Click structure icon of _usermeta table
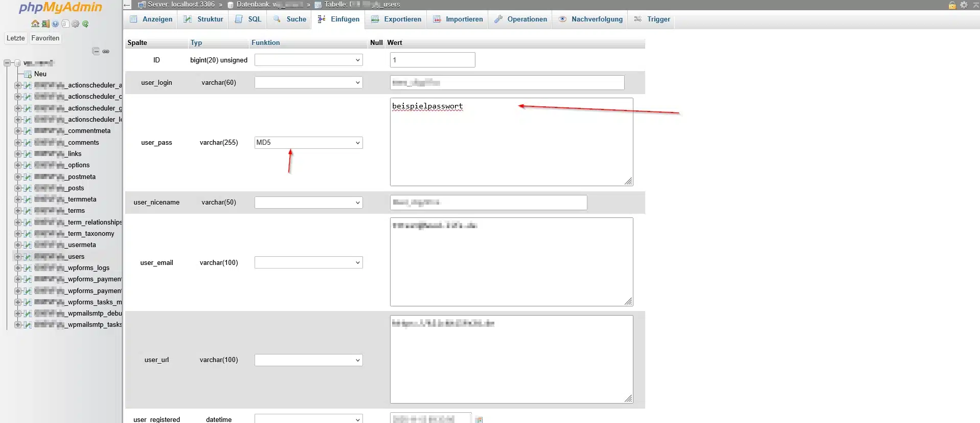 point(28,245)
